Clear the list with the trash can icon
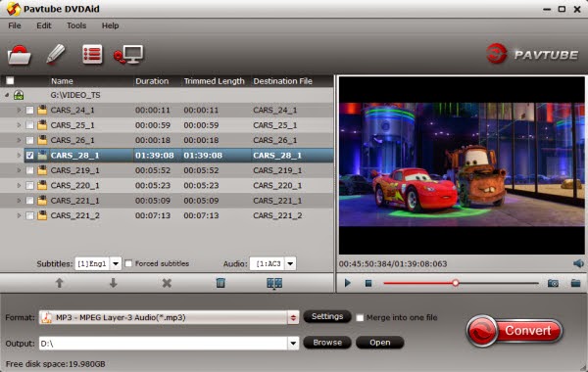 (x=220, y=283)
